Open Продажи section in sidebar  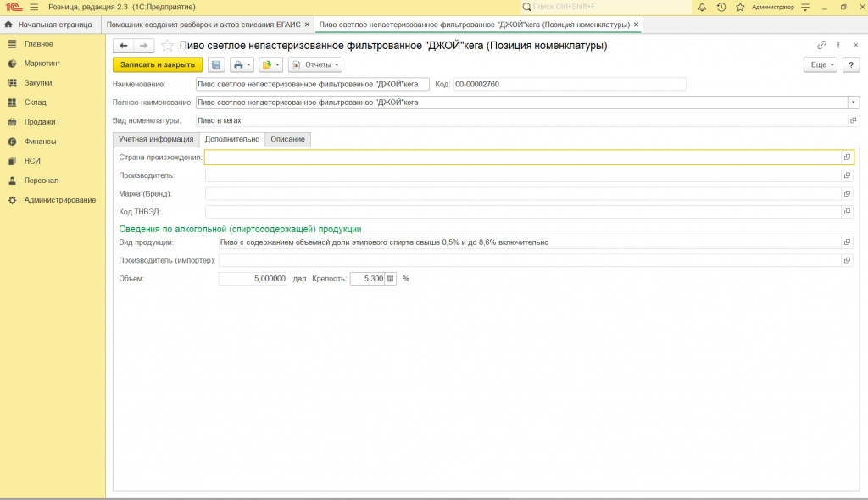click(39, 122)
